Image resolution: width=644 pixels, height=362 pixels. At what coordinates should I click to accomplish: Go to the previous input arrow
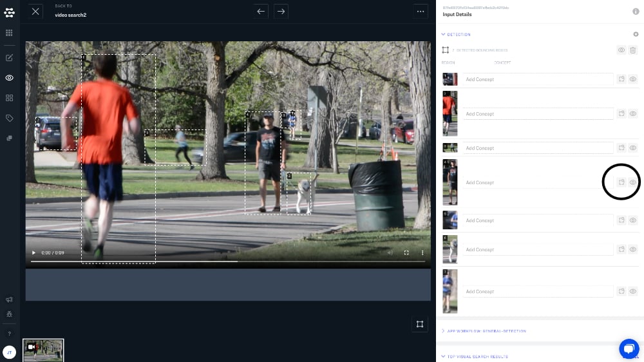click(261, 12)
